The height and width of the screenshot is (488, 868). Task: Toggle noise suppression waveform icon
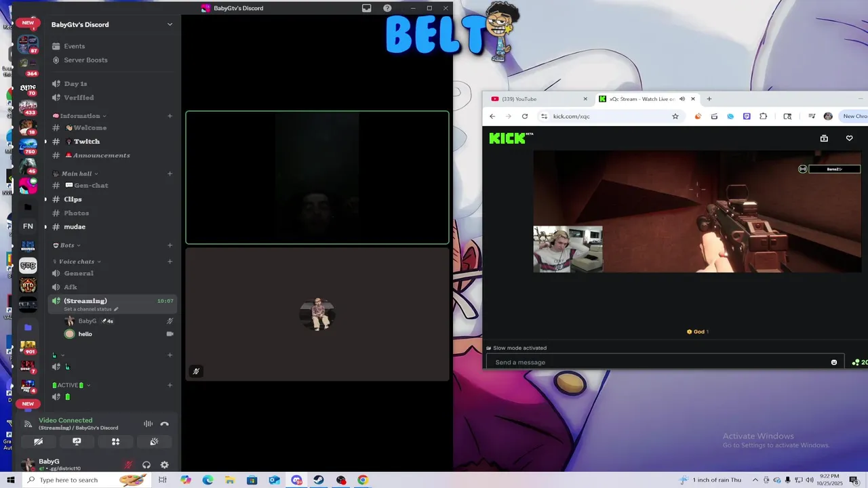148,424
